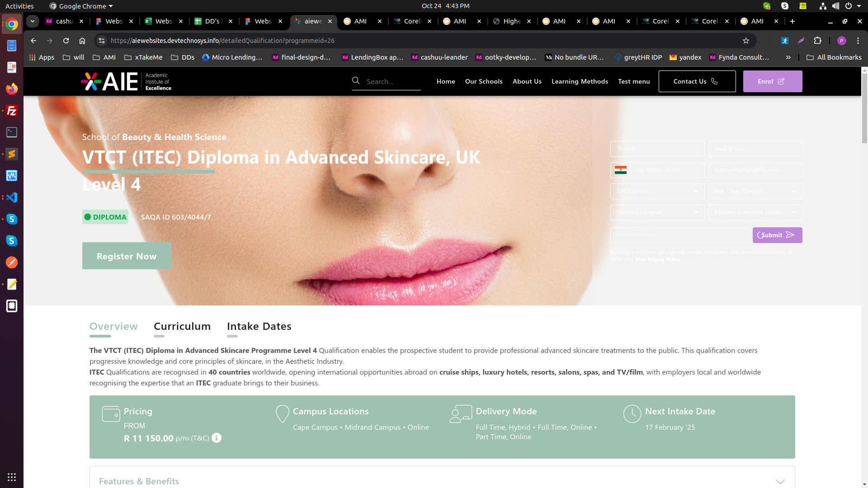868x488 pixels.
Task: Open Terminal from the dock
Action: (x=12, y=132)
